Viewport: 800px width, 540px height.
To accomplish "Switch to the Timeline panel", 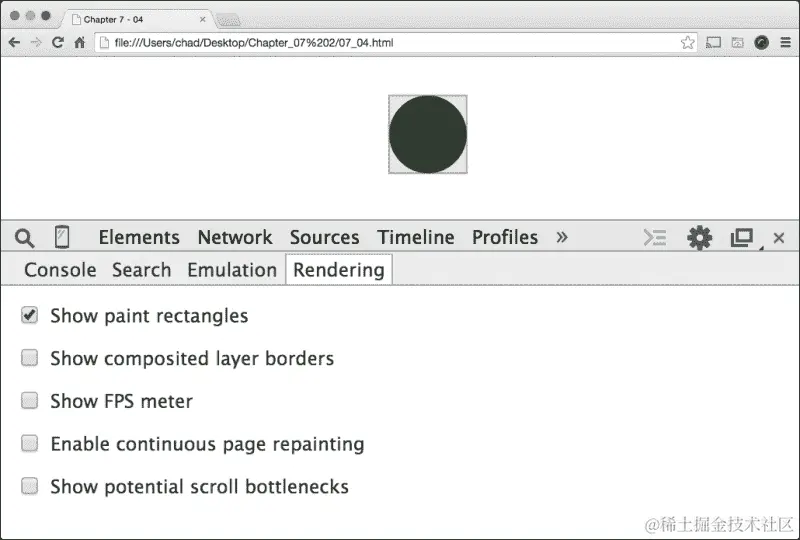I will (x=416, y=237).
